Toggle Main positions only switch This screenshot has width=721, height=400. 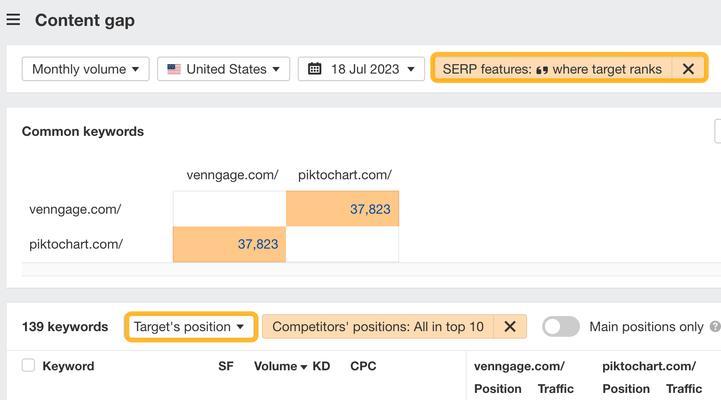click(x=561, y=326)
